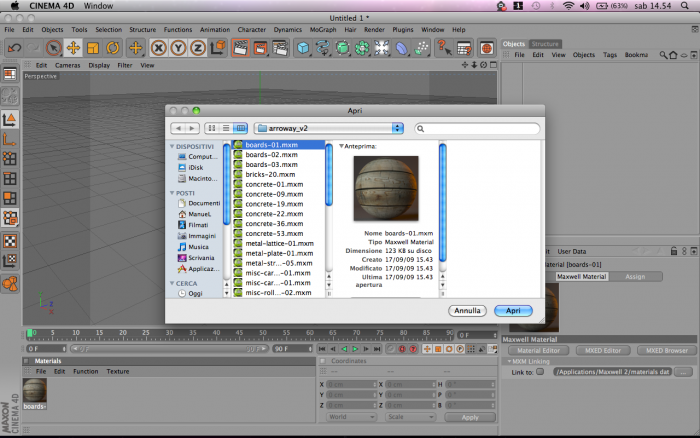Choose the Scale tool icon
This screenshot has width=700, height=438.
[x=93, y=48]
